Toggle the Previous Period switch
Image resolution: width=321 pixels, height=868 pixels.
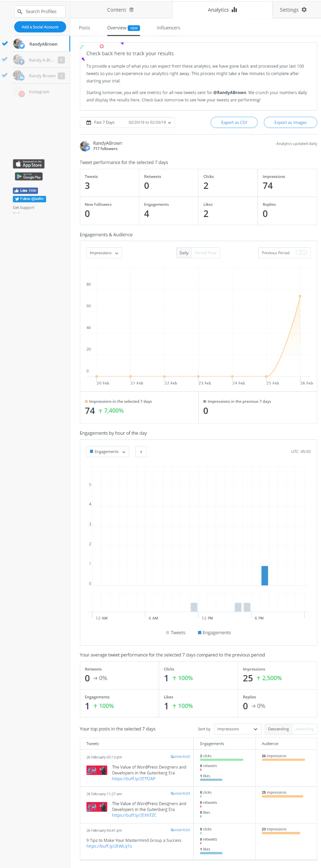301,253
